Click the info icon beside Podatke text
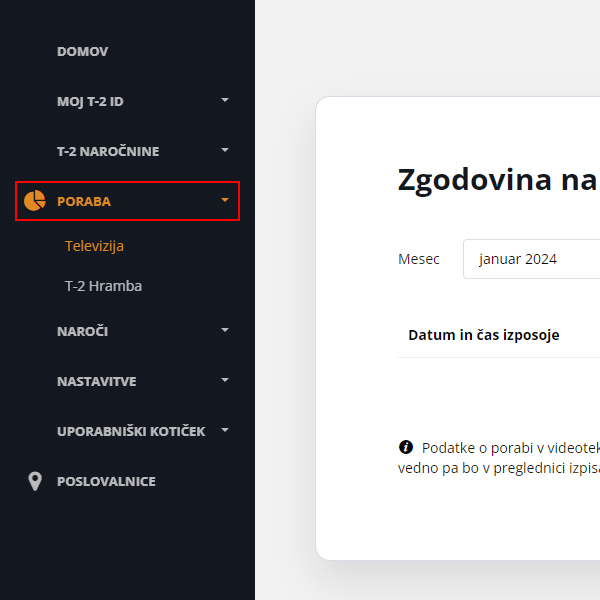The image size is (600, 600). click(406, 447)
